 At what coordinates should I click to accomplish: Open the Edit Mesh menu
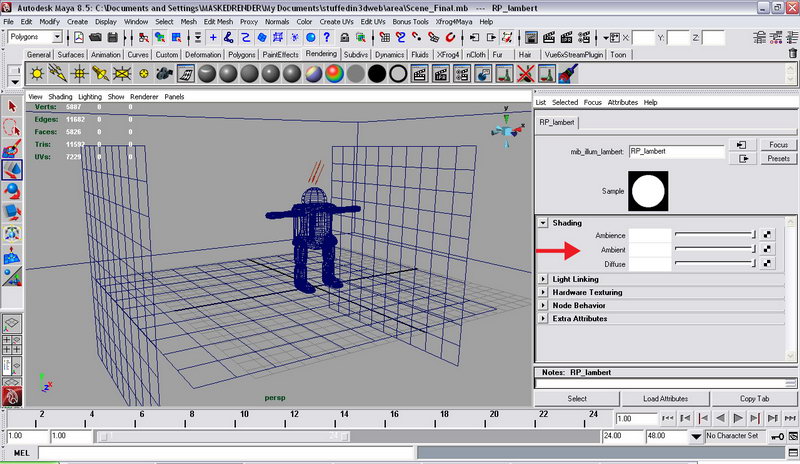(217, 21)
